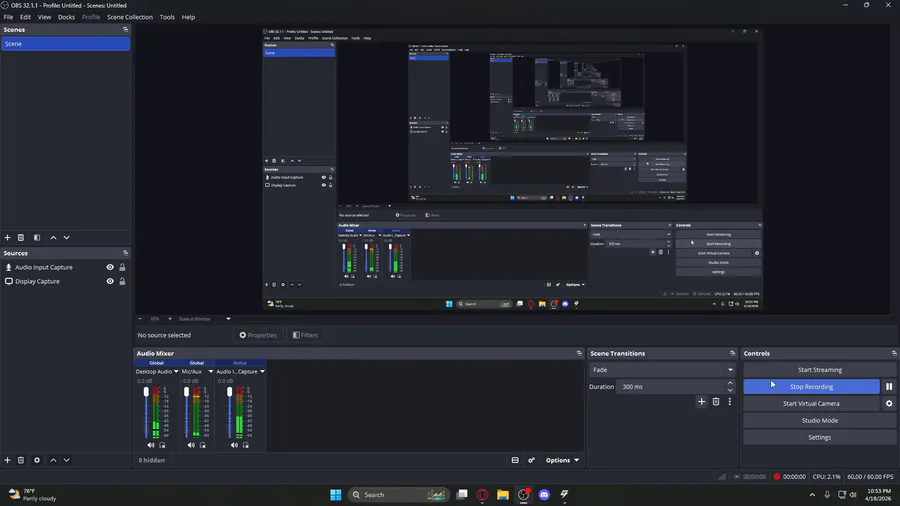The width and height of the screenshot is (900, 506).
Task: Move scene down using the arrow icon
Action: pyautogui.click(x=67, y=238)
